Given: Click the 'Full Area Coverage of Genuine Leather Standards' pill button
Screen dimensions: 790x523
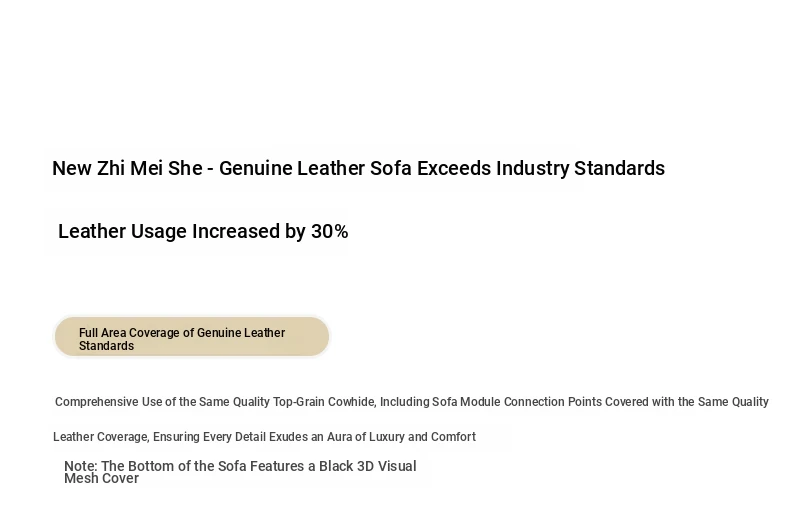Looking at the screenshot, I should pyautogui.click(x=191, y=338).
